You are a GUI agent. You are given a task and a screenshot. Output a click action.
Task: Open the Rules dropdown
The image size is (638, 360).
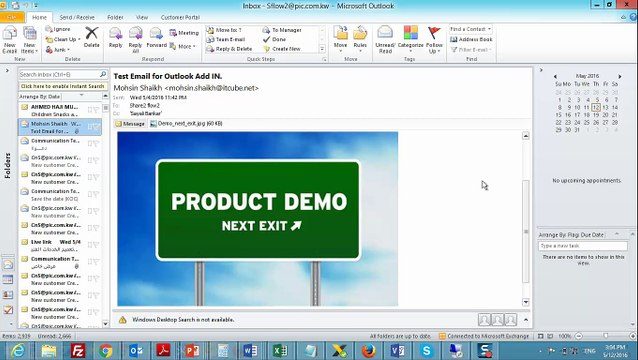(360, 39)
